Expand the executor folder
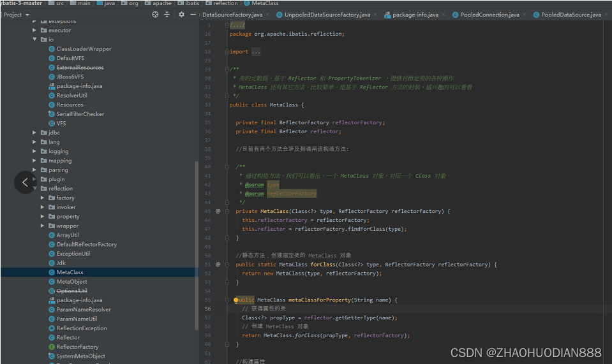The image size is (612, 364). (x=34, y=30)
